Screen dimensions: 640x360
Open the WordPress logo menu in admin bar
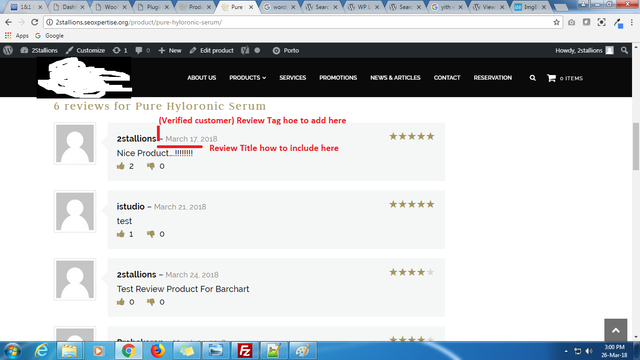point(8,50)
